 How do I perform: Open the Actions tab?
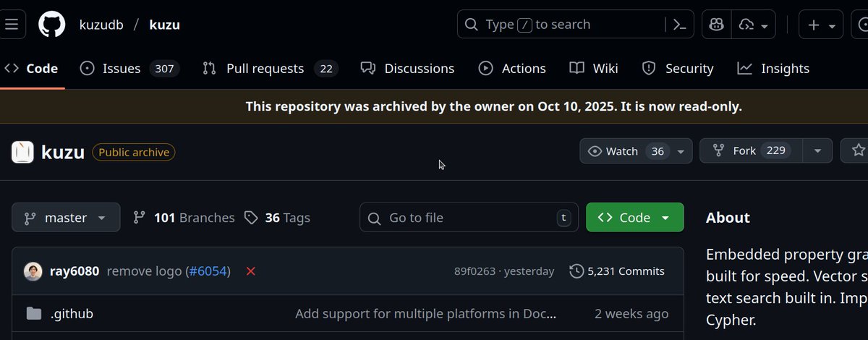click(512, 69)
